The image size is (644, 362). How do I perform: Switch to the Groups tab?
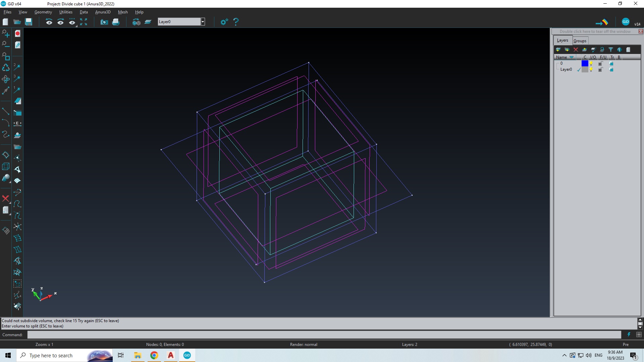pyautogui.click(x=580, y=41)
